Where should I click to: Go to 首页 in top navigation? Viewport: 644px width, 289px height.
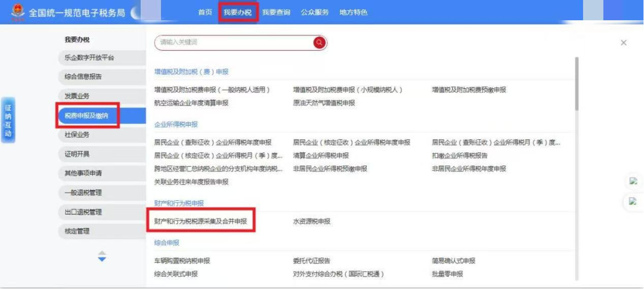205,12
